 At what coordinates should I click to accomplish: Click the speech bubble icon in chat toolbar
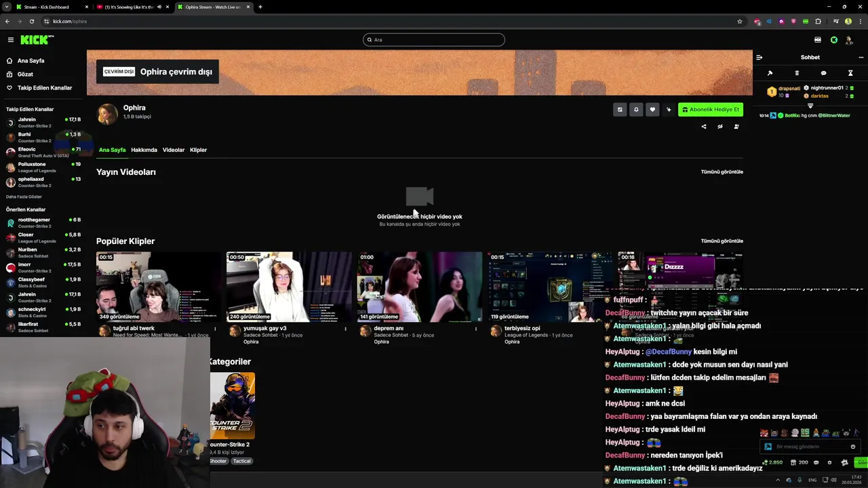pos(823,73)
